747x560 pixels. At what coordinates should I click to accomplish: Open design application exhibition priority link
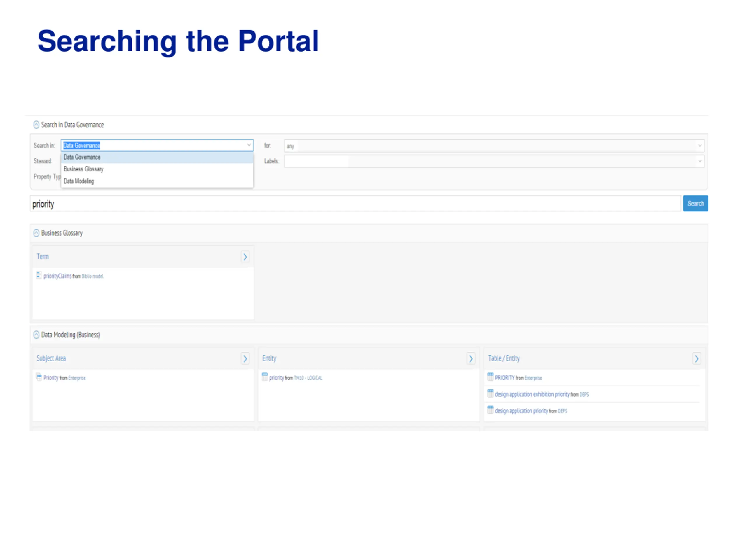(532, 394)
